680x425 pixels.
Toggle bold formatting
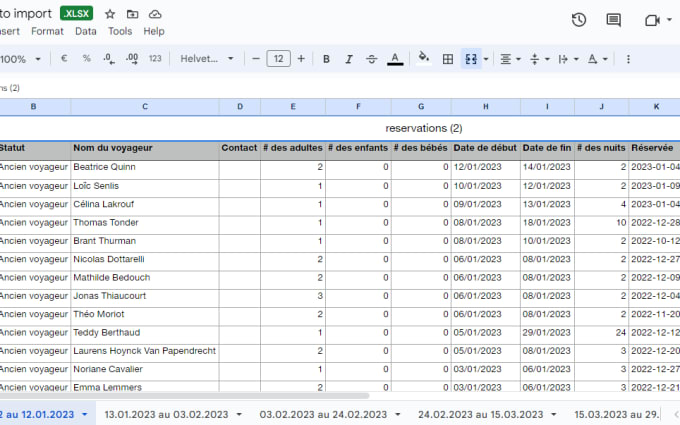pyautogui.click(x=326, y=59)
